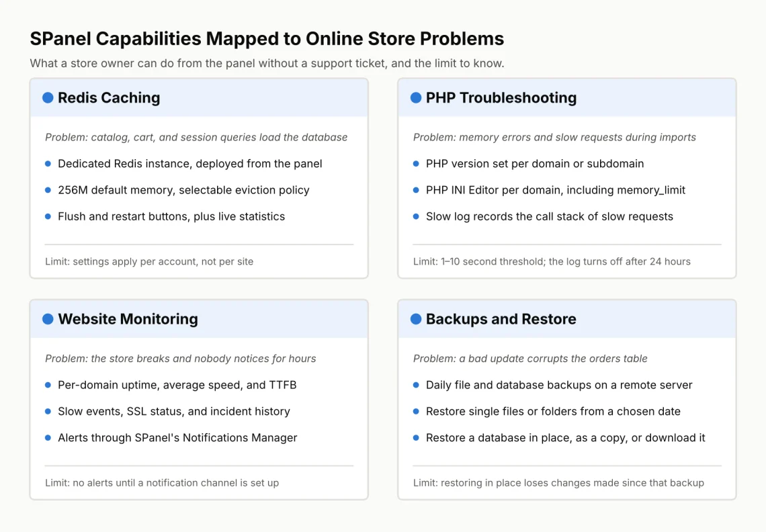Click the main title 'SPanel Capabilities Mapped to Online Store Problems'
The width and height of the screenshot is (766, 532).
(x=267, y=38)
